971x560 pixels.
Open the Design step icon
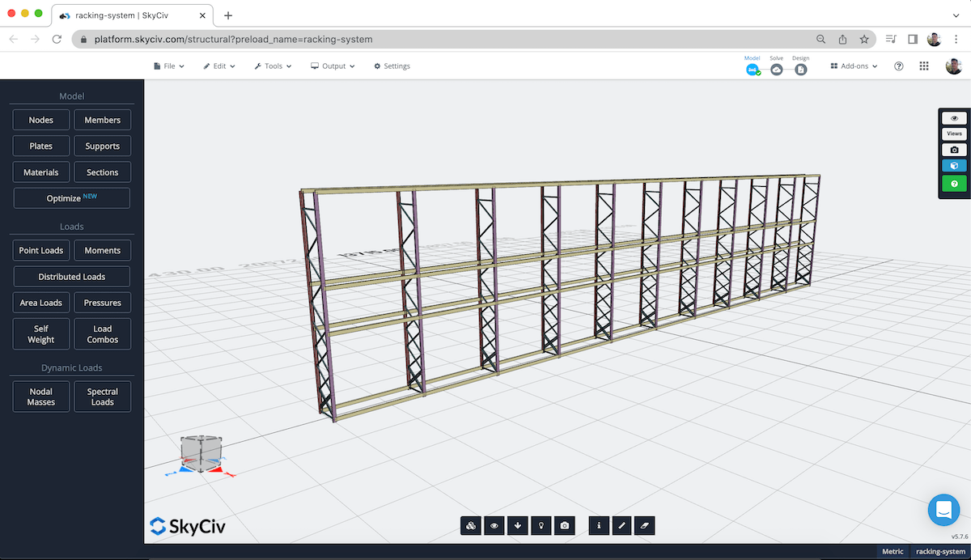pos(800,70)
